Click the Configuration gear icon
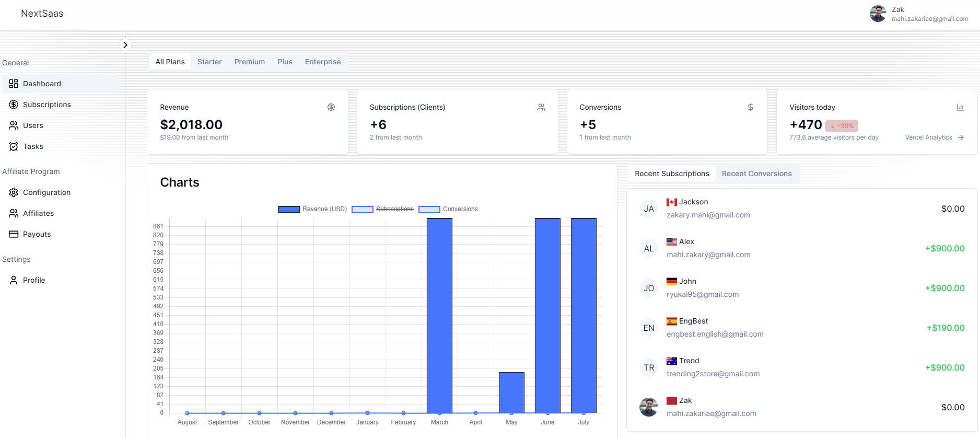The width and height of the screenshot is (980, 438). [x=14, y=192]
